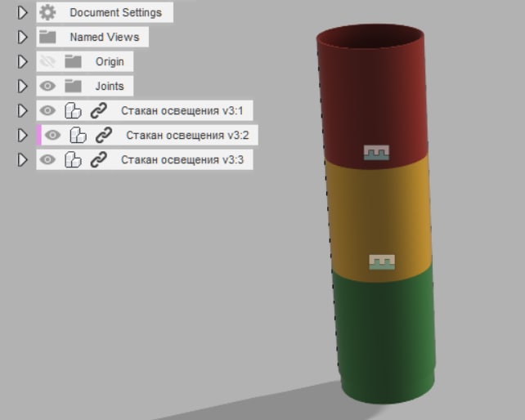Select the green cylinder body in viewport
The height and width of the screenshot is (420, 525).
point(385,335)
